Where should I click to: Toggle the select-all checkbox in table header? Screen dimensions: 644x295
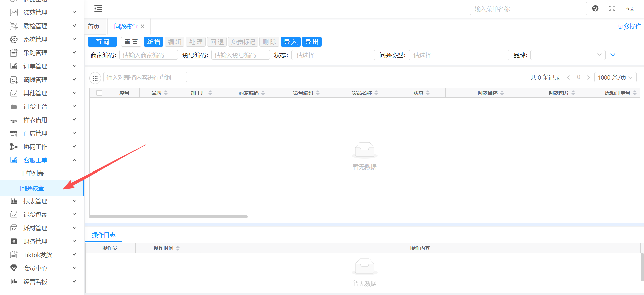tap(99, 93)
